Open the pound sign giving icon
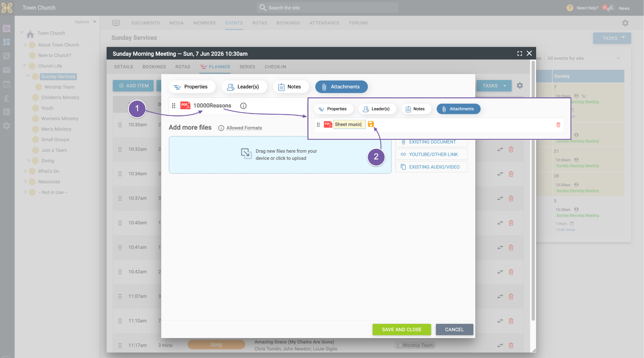The width and height of the screenshot is (644, 358). pos(6,98)
